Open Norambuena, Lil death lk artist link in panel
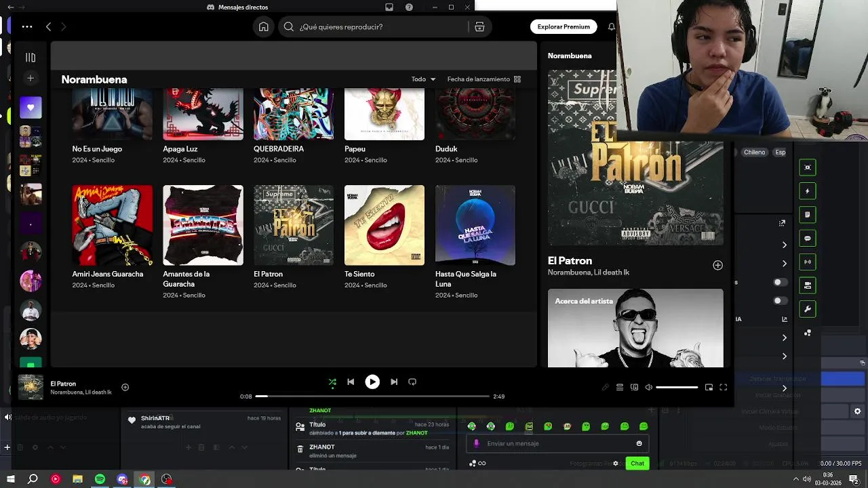The height and width of the screenshot is (488, 868). pos(589,272)
